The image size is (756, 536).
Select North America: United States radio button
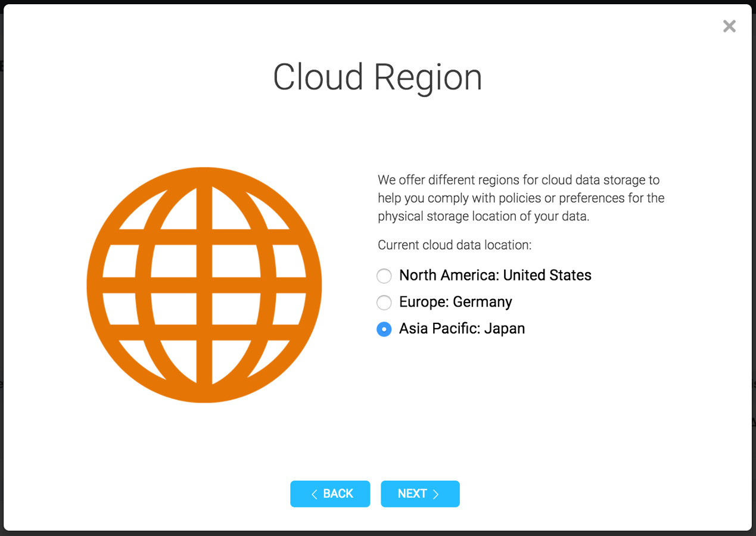coord(384,276)
